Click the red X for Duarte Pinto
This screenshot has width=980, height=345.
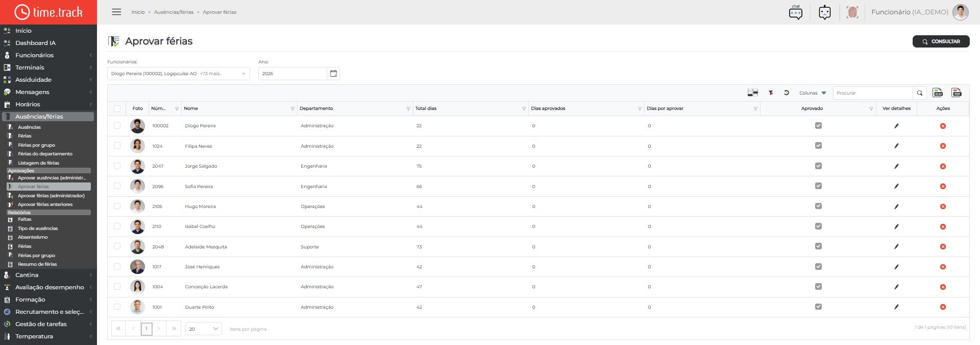[943, 307]
